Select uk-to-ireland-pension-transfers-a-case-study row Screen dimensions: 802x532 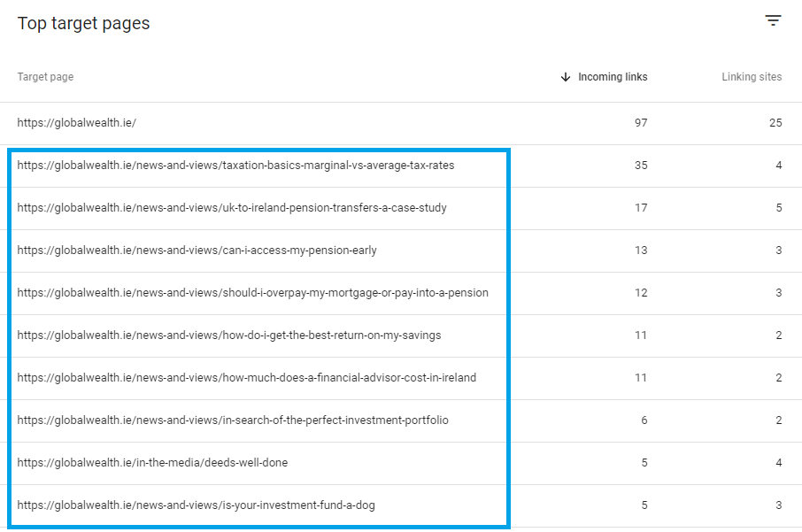click(x=232, y=208)
